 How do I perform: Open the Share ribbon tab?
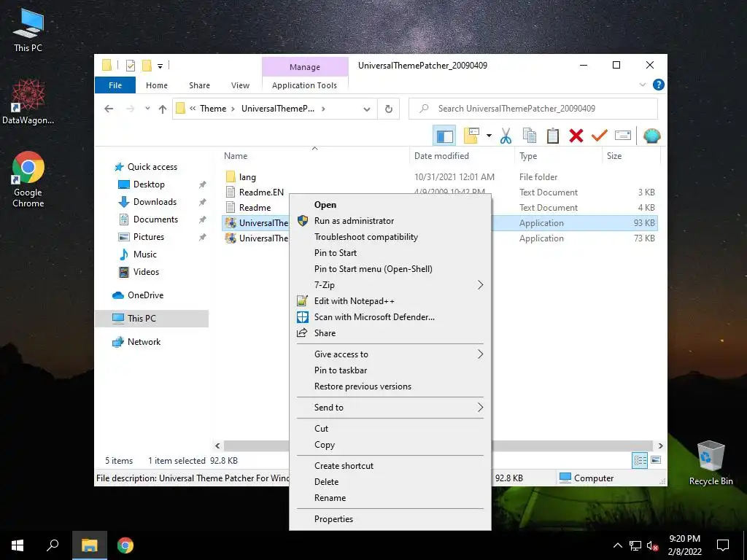(x=199, y=85)
